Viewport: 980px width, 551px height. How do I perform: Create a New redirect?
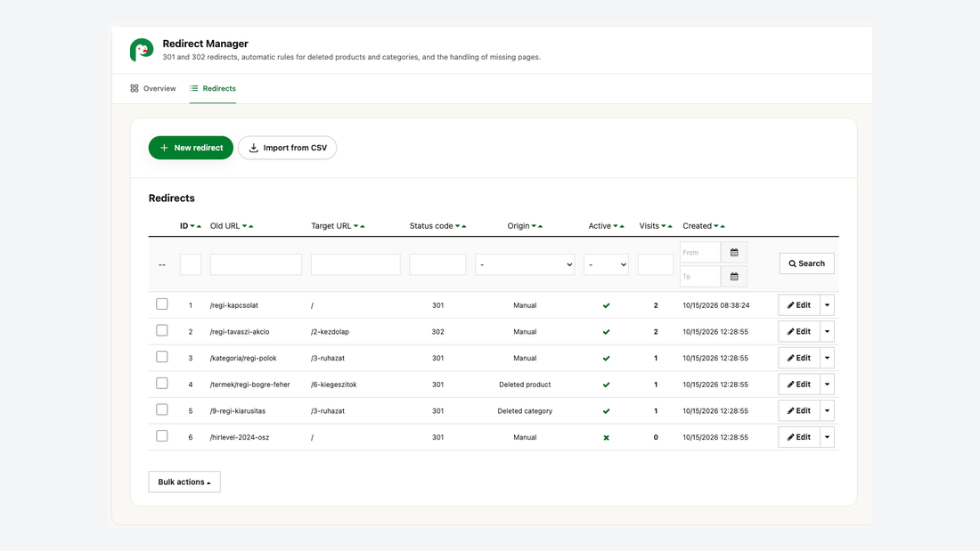(191, 148)
